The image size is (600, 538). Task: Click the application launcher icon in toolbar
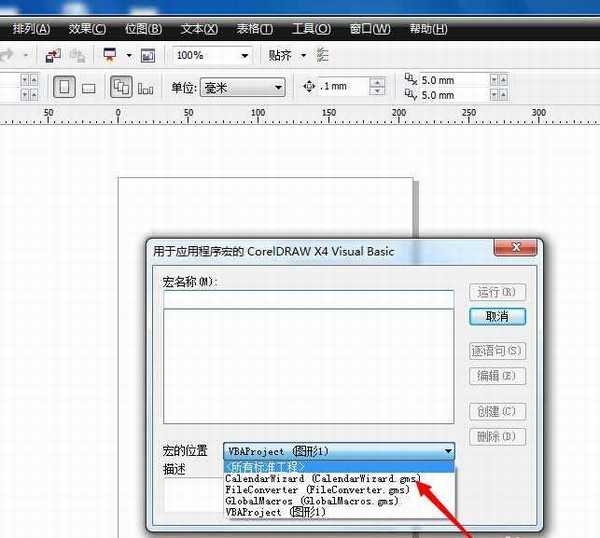click(x=109, y=55)
